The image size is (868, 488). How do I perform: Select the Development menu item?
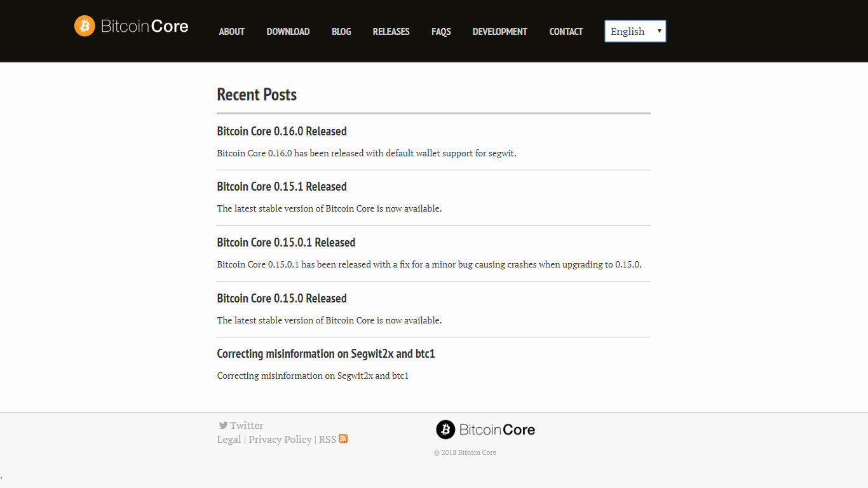(x=500, y=32)
